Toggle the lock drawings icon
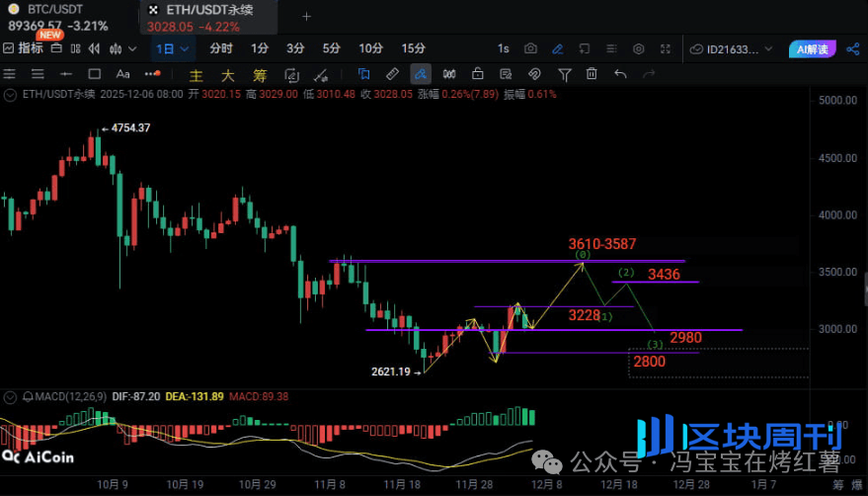Screen dimensions: 868x496 pos(478,73)
